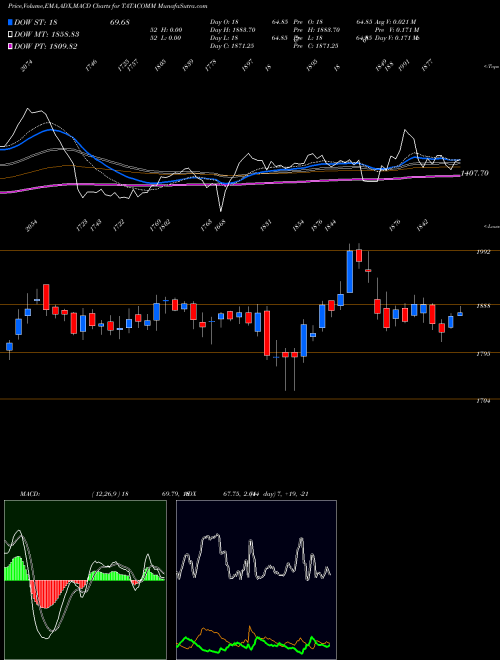Screen dimensions: 500x660
Task: Click the tallest blue candlestick near 1992
Action: pyautogui.click(x=349, y=271)
